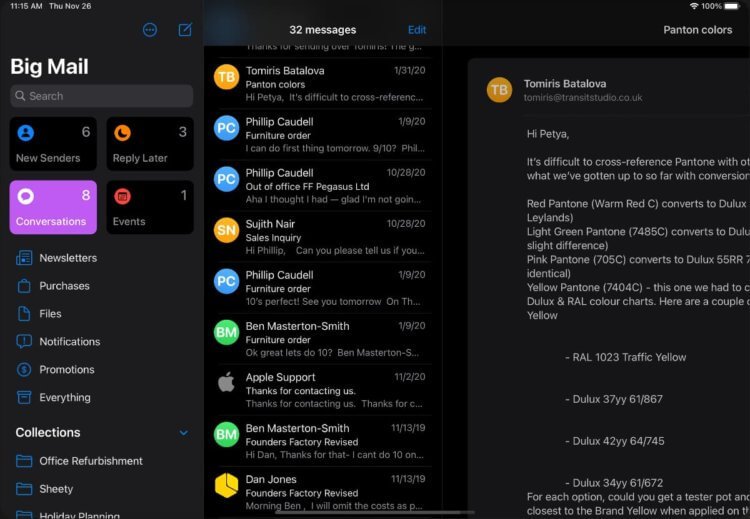Click the 32 messages header text
The image size is (750, 519).
pos(322,30)
